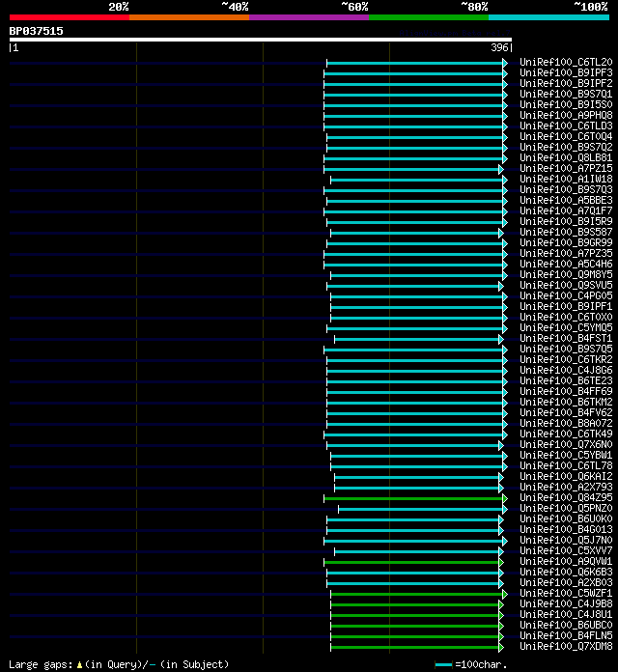
Task: Click the UniRef100_Q8LB81 label
Action: click(566, 158)
